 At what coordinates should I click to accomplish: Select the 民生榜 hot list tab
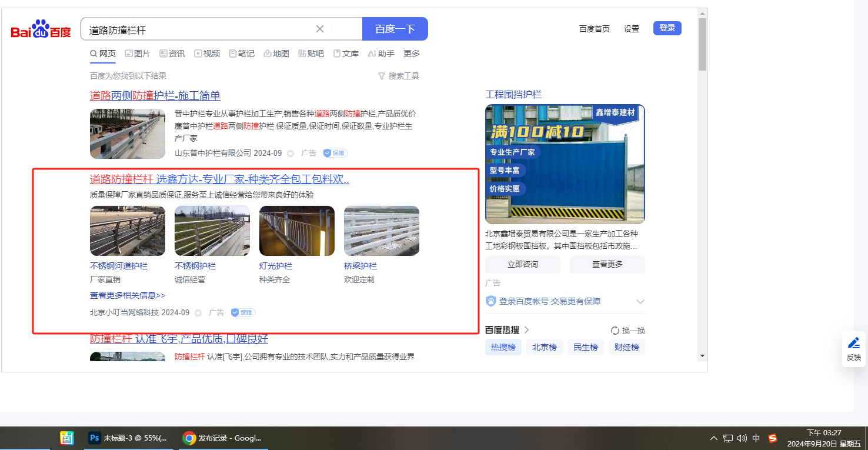point(586,347)
